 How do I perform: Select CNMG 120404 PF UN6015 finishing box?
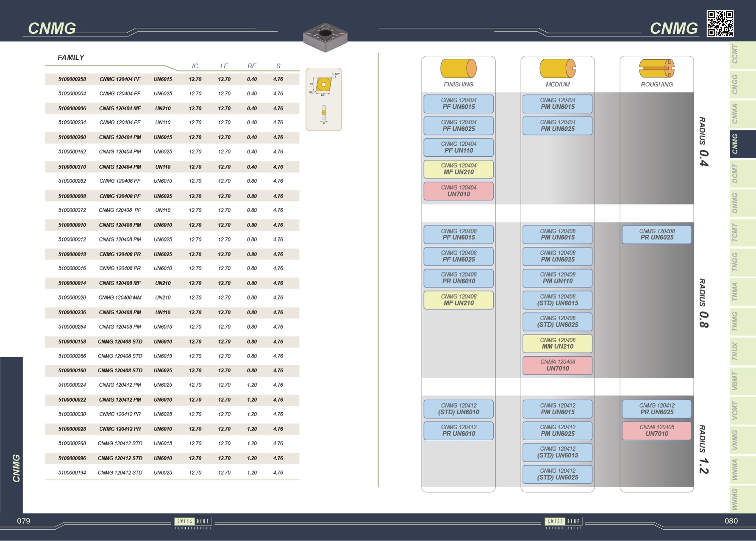pyautogui.click(x=459, y=104)
